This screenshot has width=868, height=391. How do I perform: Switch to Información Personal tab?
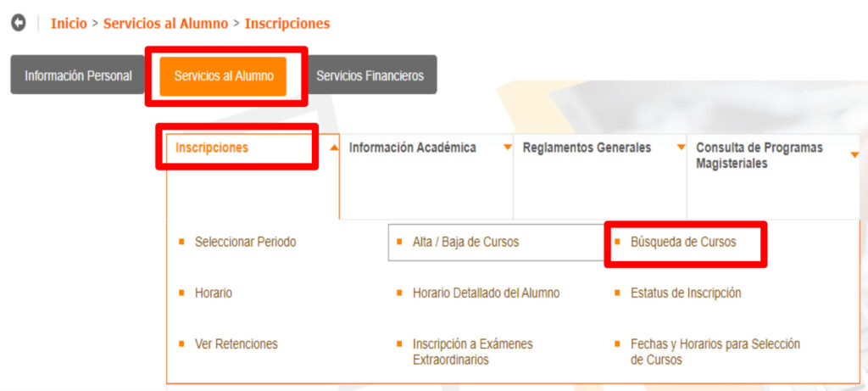tap(78, 75)
